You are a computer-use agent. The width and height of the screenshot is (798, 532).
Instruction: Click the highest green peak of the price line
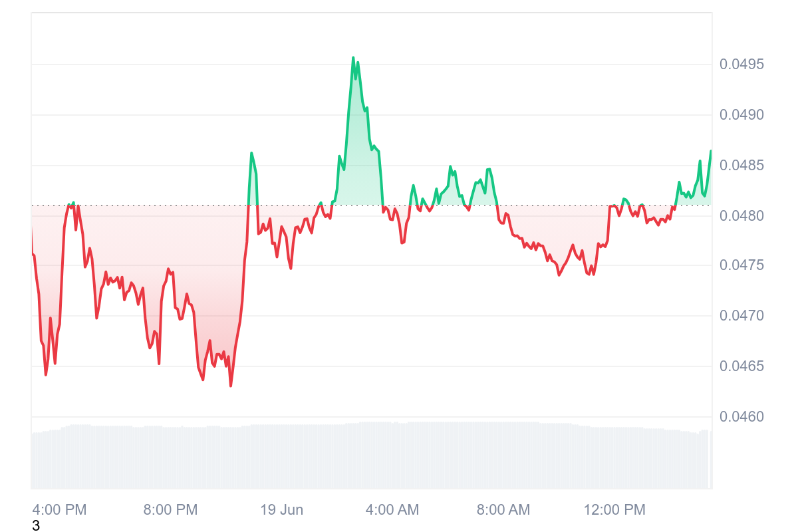(x=353, y=58)
